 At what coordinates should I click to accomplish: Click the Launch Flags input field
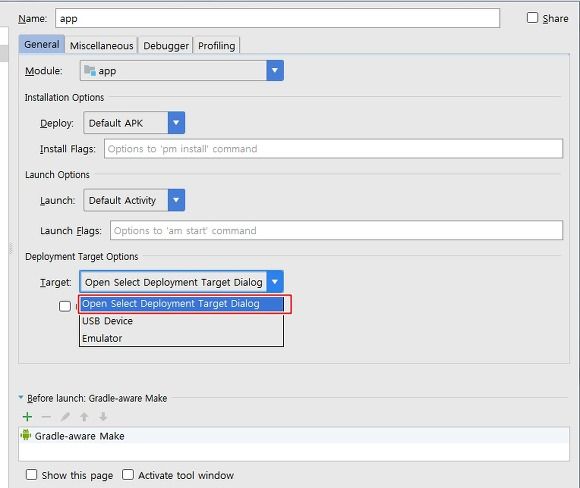pyautogui.click(x=336, y=230)
